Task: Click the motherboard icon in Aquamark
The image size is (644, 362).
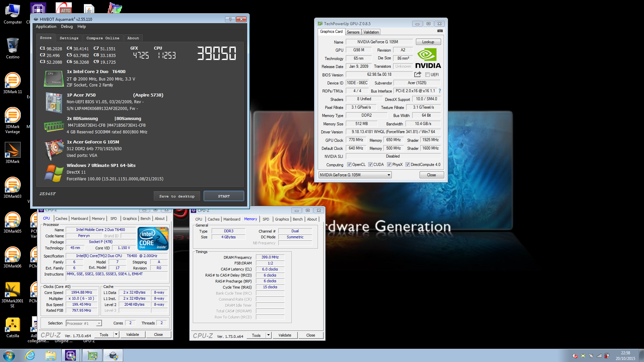Action: pyautogui.click(x=54, y=102)
